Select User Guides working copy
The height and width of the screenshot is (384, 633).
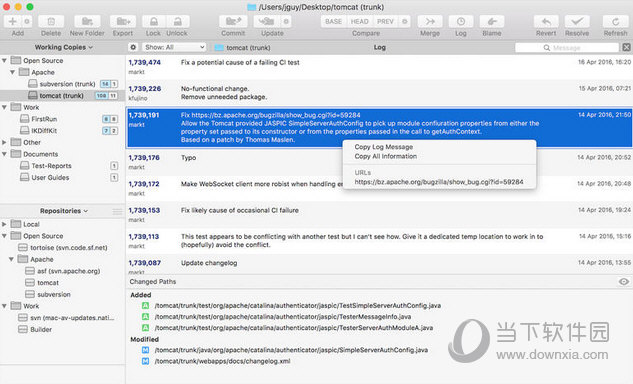(x=62, y=178)
